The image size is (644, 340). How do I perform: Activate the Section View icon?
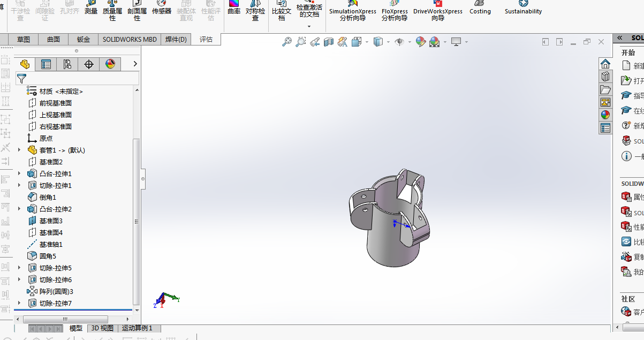[x=329, y=42]
